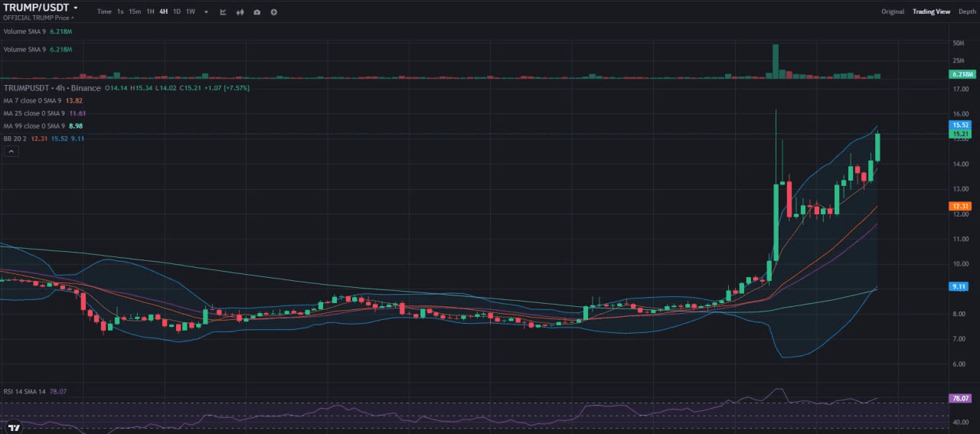Select the MA 99 close indicator legend
980x434 pixels.
pyautogui.click(x=43, y=126)
